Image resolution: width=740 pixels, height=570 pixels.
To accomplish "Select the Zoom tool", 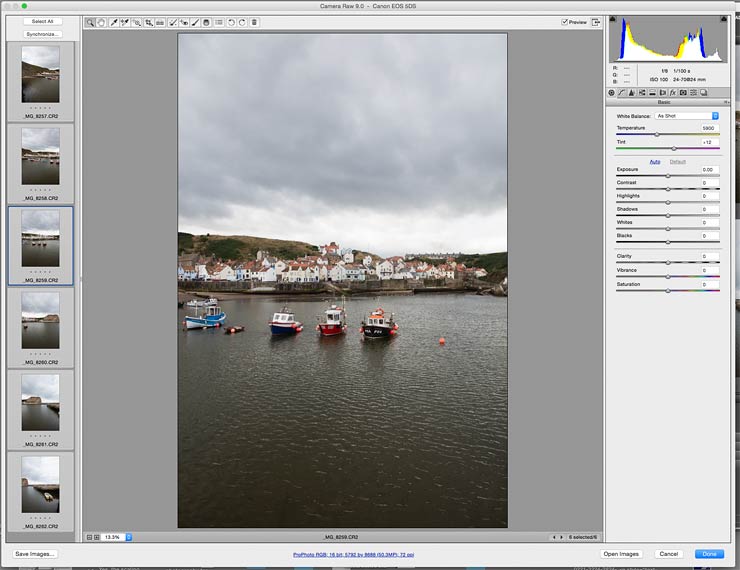I will 90,22.
